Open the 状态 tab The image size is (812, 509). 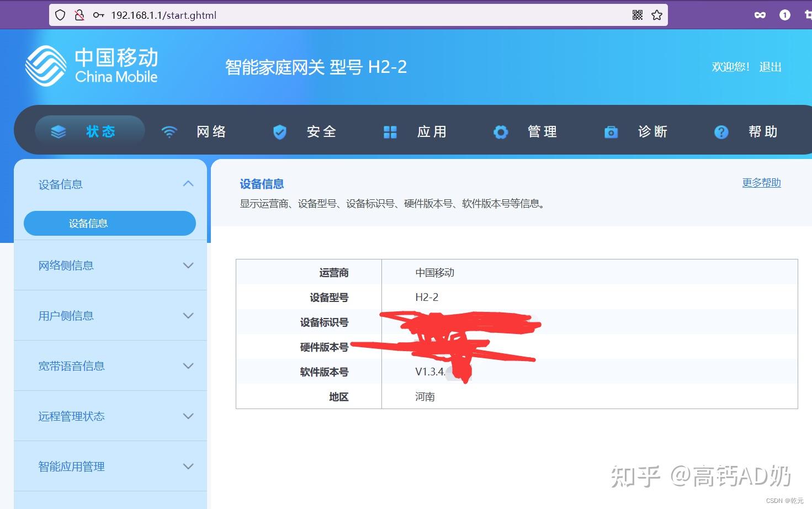[x=90, y=131]
